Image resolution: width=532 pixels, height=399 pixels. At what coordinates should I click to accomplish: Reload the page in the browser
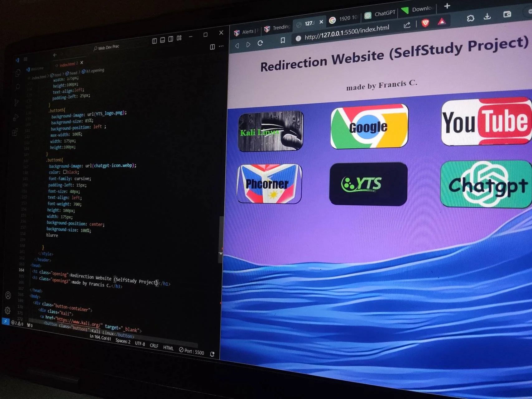click(260, 43)
